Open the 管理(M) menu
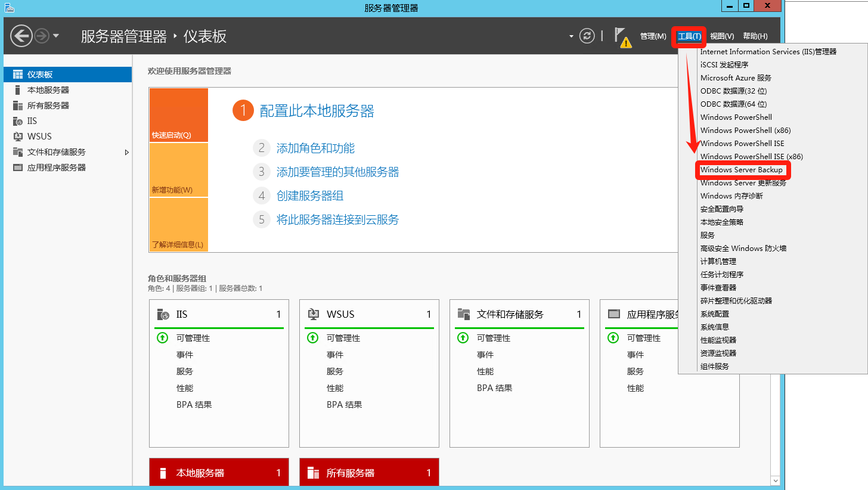Viewport: 868px width, 490px height. pyautogui.click(x=653, y=36)
